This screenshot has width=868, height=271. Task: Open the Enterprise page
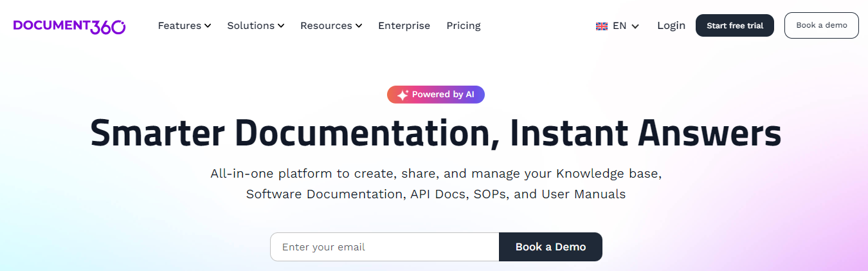404,26
